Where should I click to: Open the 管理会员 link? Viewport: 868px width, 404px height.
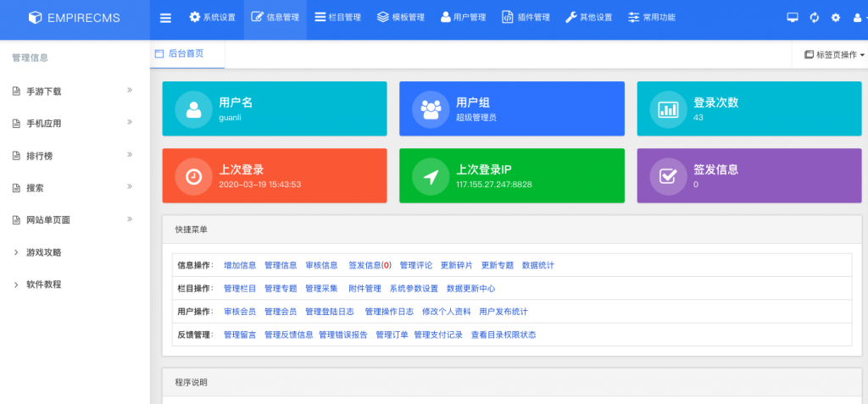[281, 312]
